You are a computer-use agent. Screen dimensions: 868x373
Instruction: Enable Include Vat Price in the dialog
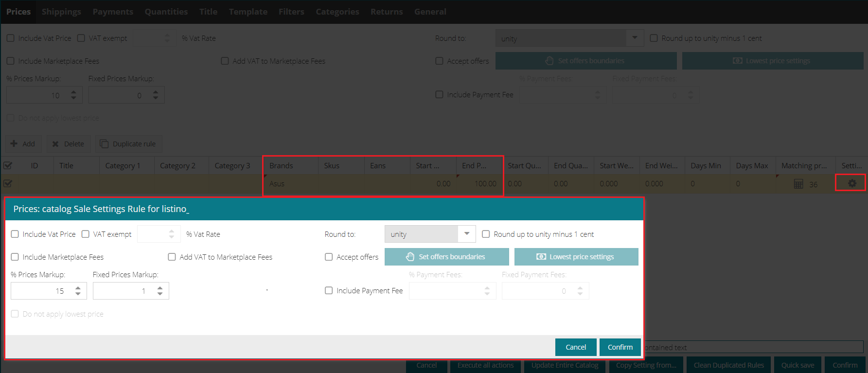15,234
